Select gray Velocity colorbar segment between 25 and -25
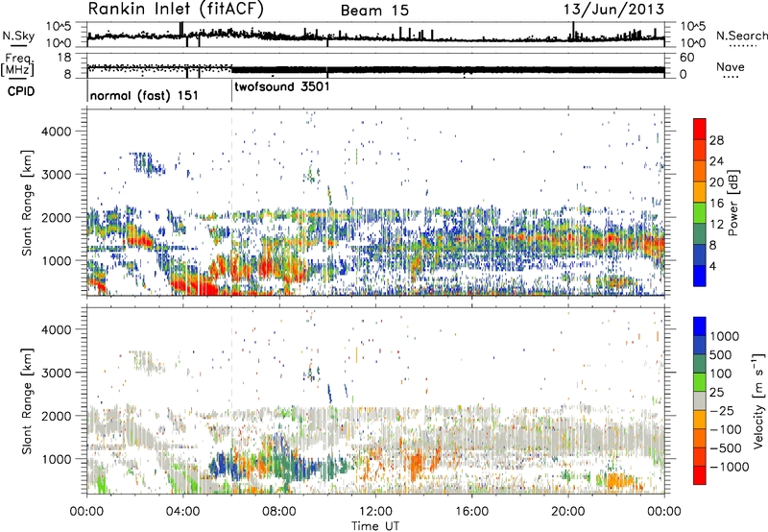The image size is (768, 532). point(700,401)
